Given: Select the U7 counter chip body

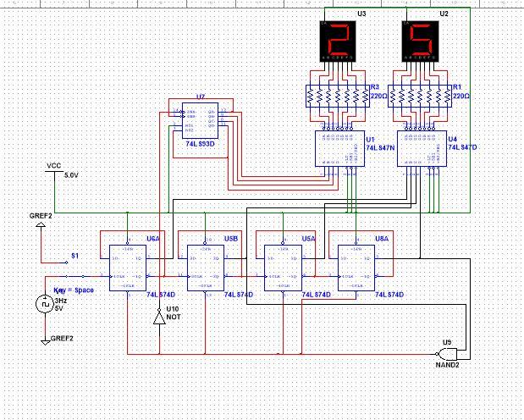Looking at the screenshot, I should click(200, 121).
